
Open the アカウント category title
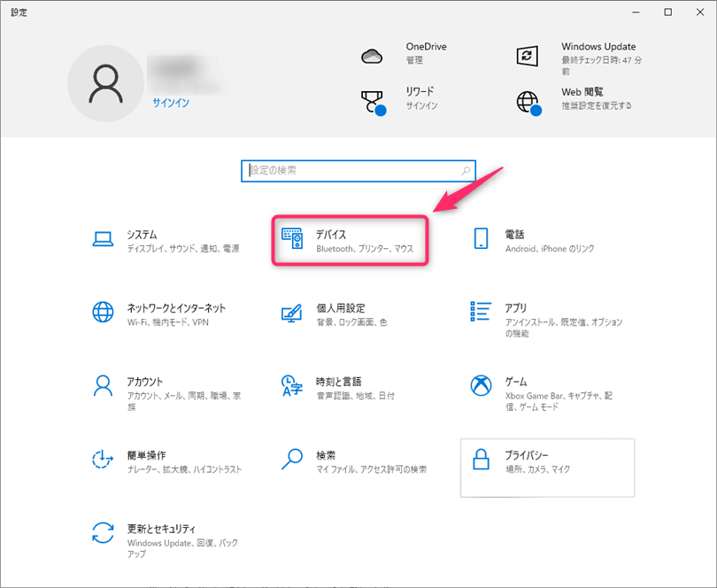[145, 382]
